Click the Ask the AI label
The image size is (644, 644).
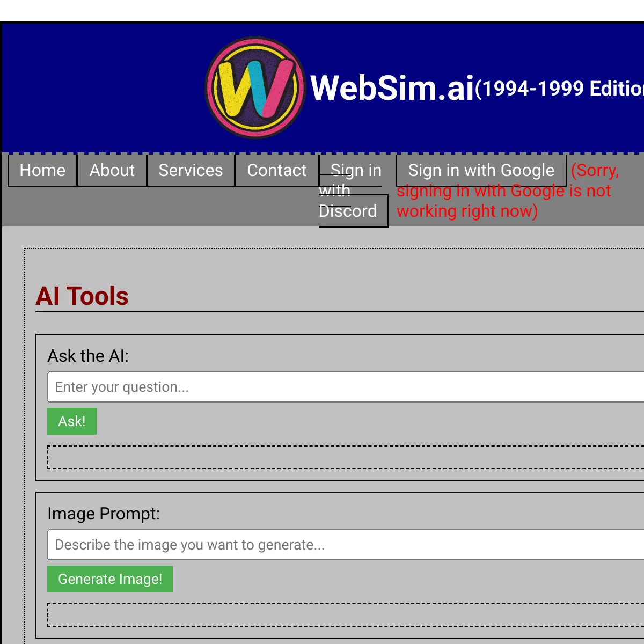(88, 356)
